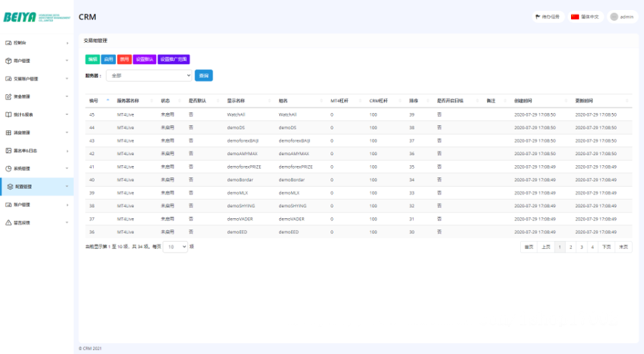The width and height of the screenshot is (644, 354).
Task: Click the 系统管理 pie chart icon
Action: 8,169
